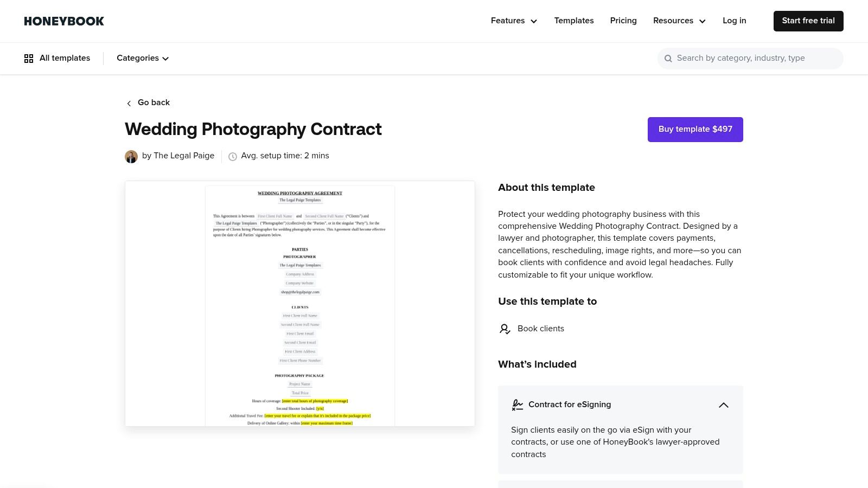Image resolution: width=868 pixels, height=488 pixels.
Task: Click the back chevron next to Go back
Action: [129, 103]
